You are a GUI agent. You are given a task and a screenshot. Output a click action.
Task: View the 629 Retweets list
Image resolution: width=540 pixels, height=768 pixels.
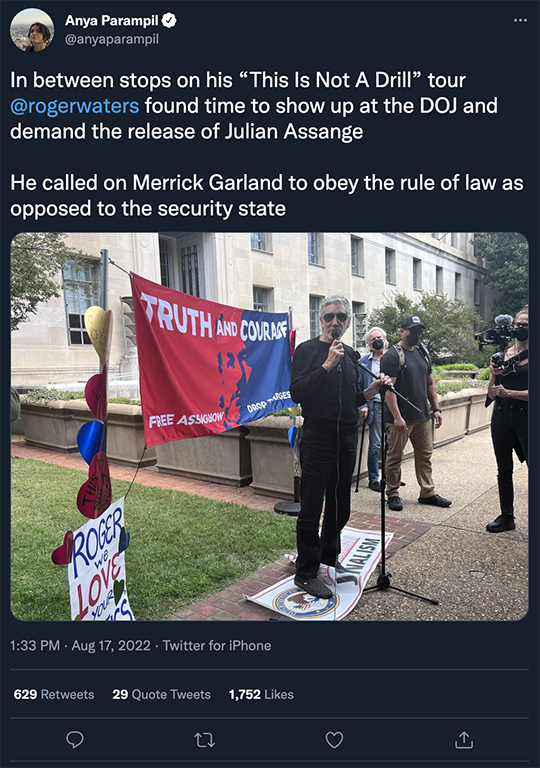(x=54, y=695)
